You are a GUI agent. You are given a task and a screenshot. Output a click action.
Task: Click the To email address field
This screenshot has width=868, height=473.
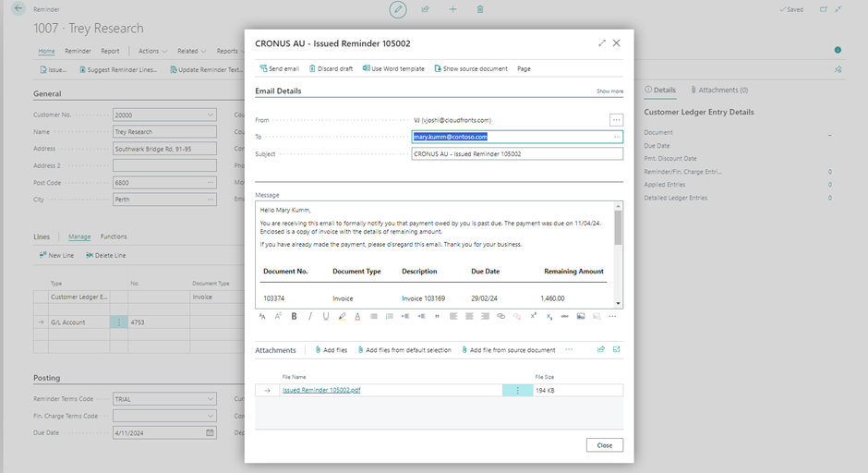pyautogui.click(x=517, y=137)
